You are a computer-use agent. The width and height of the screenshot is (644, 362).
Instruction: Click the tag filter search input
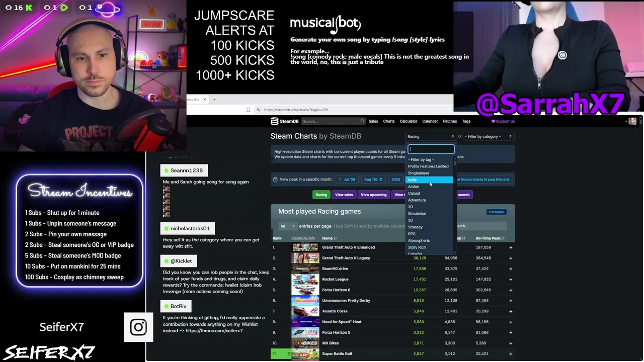coord(431,149)
